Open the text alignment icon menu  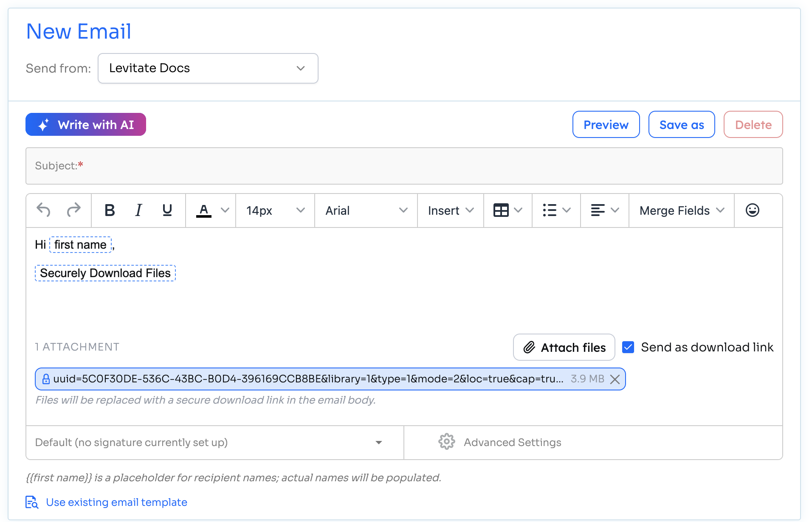click(605, 210)
